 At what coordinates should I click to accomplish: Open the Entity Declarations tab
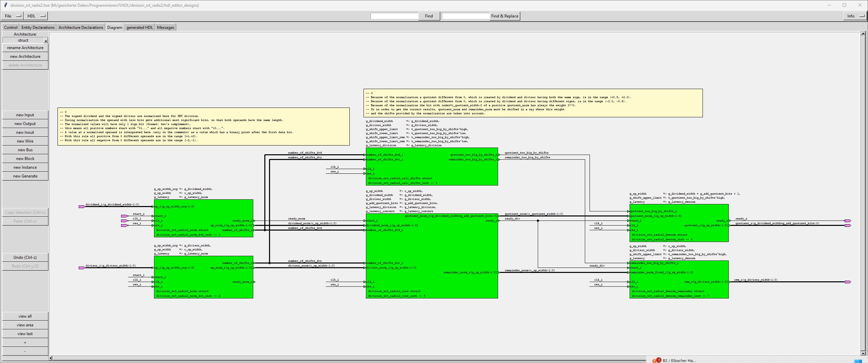[38, 28]
